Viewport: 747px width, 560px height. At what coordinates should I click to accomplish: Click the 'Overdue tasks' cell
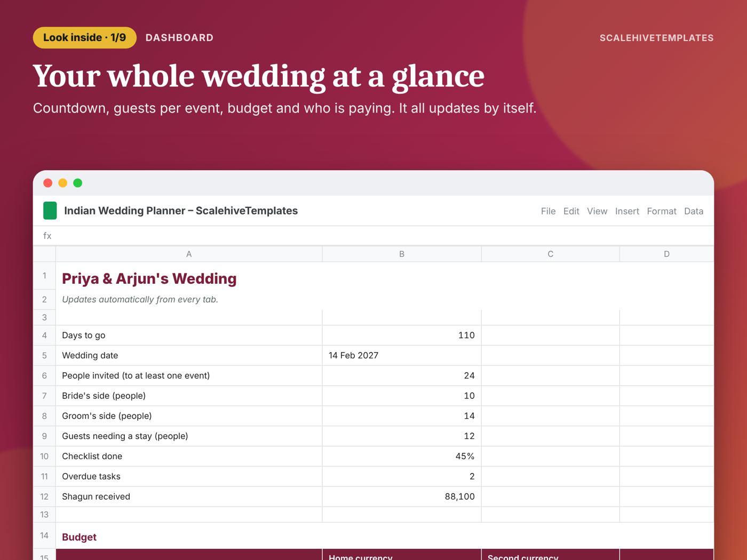(189, 477)
